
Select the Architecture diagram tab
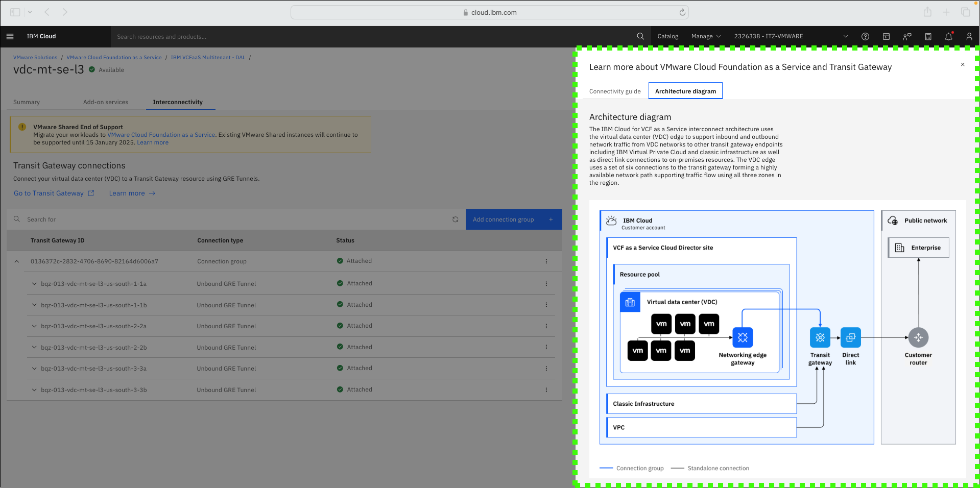[x=685, y=91]
